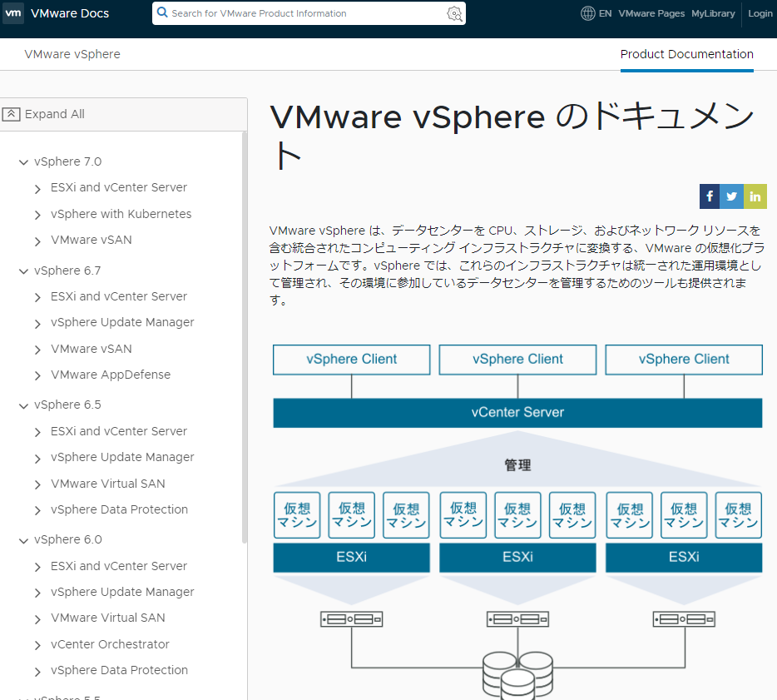Expand VMware vSAN chevron under vSphere 6.7

37,350
